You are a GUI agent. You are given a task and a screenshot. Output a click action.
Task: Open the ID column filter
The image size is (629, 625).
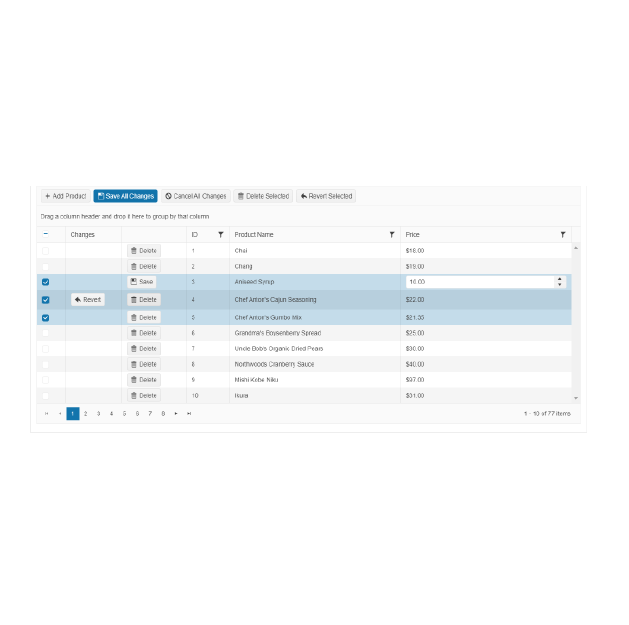click(221, 235)
